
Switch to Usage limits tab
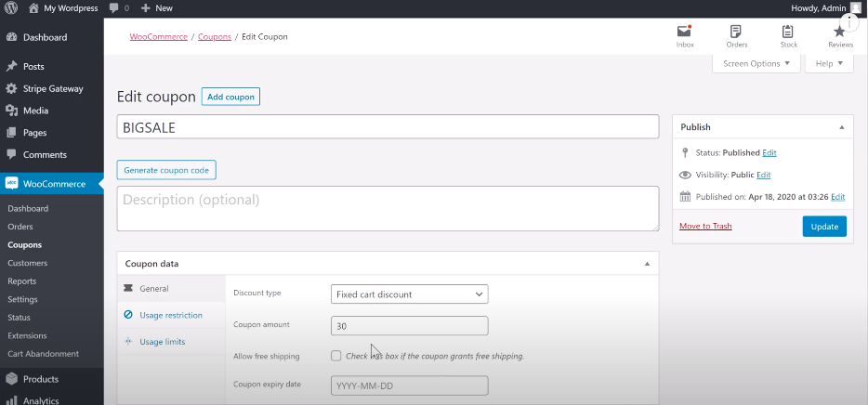[162, 342]
